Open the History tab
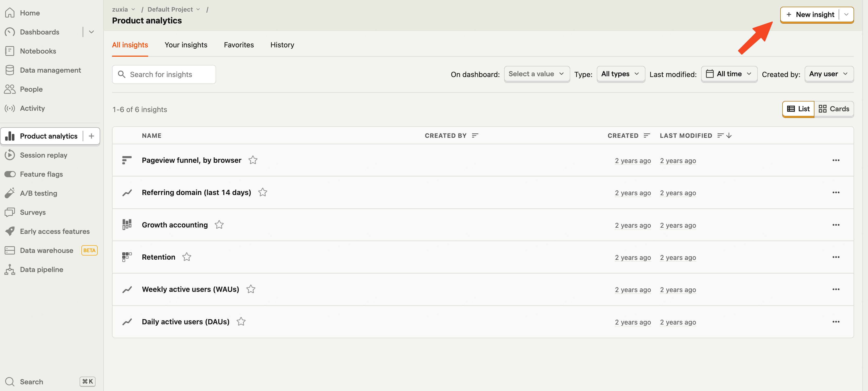 282,45
